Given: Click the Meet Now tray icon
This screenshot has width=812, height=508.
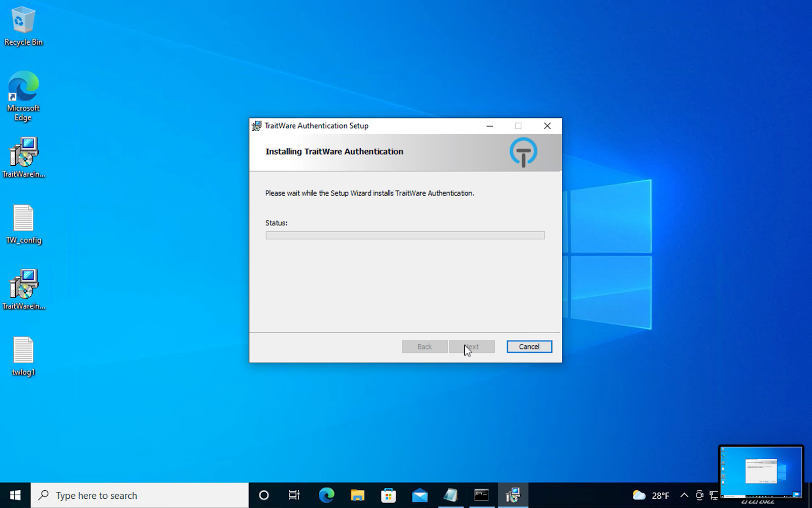Looking at the screenshot, I should [x=699, y=495].
